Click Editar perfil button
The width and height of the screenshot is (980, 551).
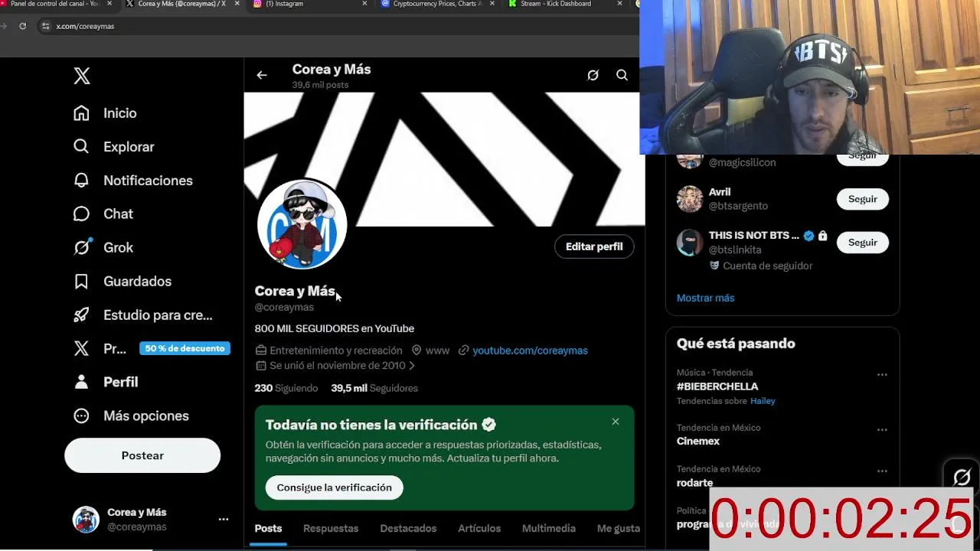click(594, 246)
